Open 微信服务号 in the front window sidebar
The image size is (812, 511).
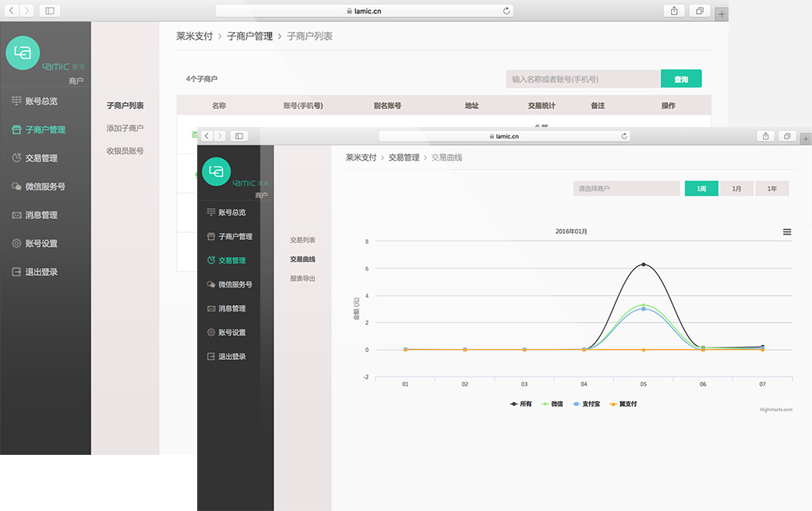coord(230,284)
